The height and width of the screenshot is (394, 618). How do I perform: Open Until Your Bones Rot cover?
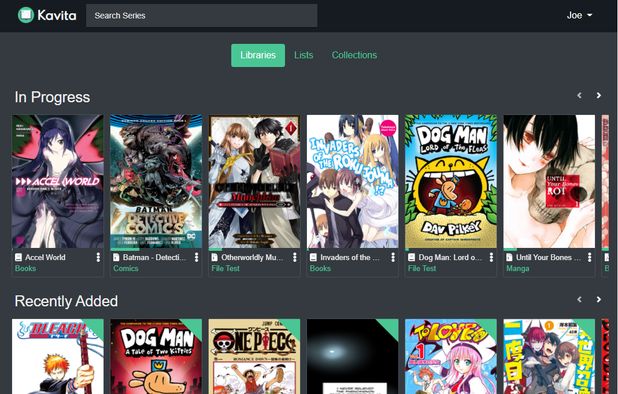549,182
